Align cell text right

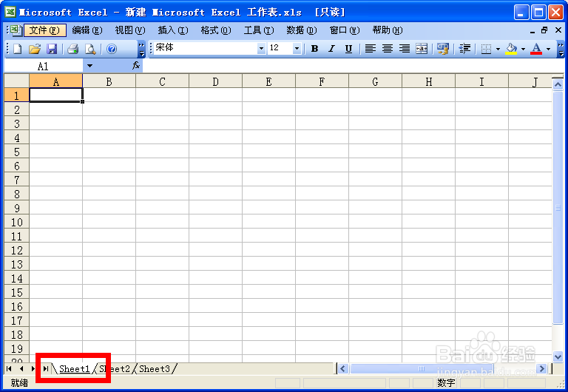coord(405,49)
